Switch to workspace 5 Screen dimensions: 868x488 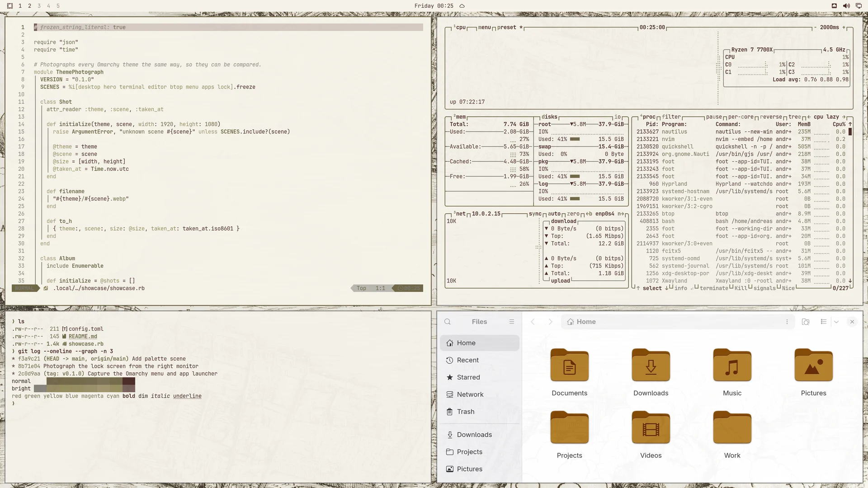coord(58,6)
